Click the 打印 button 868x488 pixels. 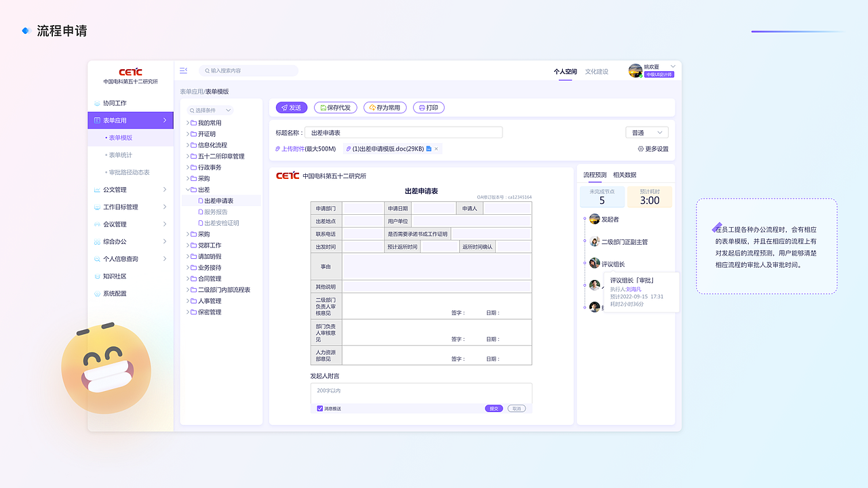pyautogui.click(x=429, y=108)
